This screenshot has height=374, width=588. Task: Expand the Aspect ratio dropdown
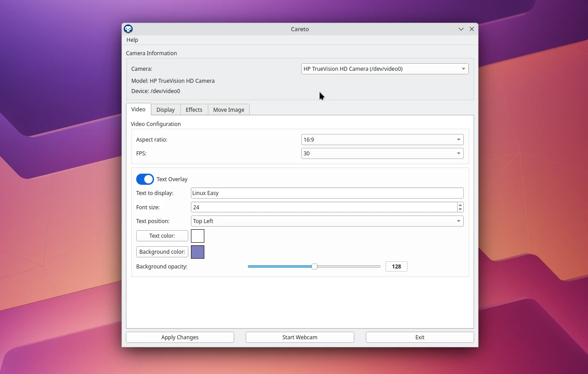(382, 140)
